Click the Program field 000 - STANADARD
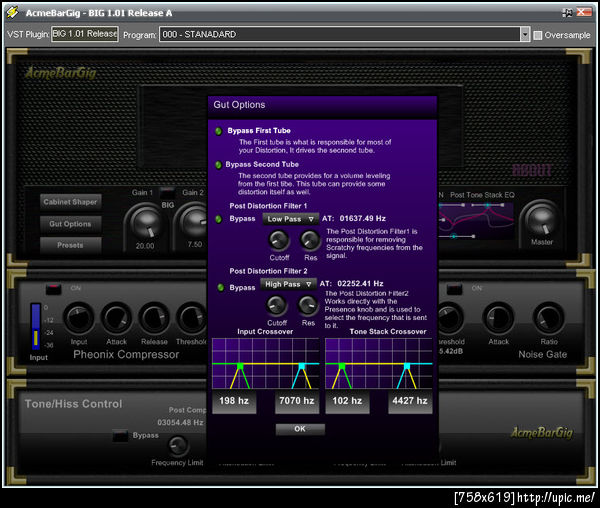600x508 pixels. click(x=339, y=34)
